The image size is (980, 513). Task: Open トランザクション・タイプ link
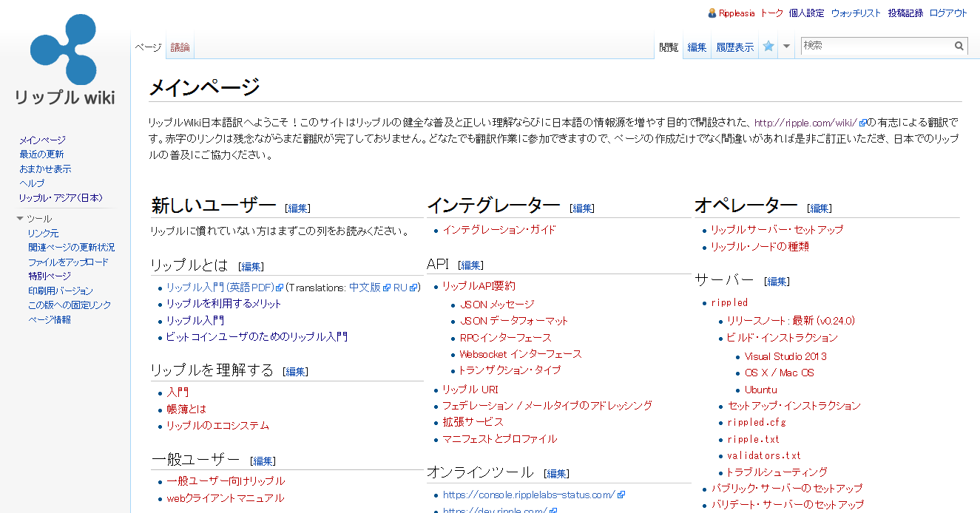[x=510, y=370]
